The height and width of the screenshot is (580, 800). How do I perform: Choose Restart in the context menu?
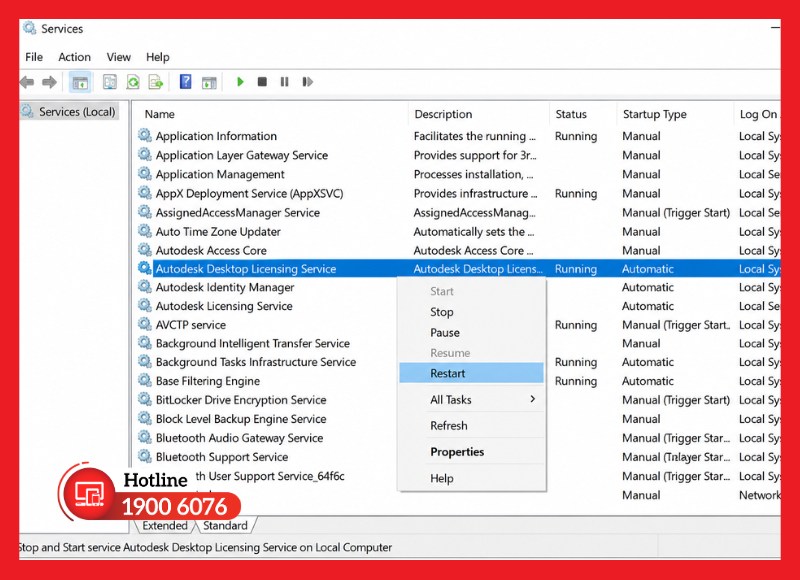pos(471,373)
